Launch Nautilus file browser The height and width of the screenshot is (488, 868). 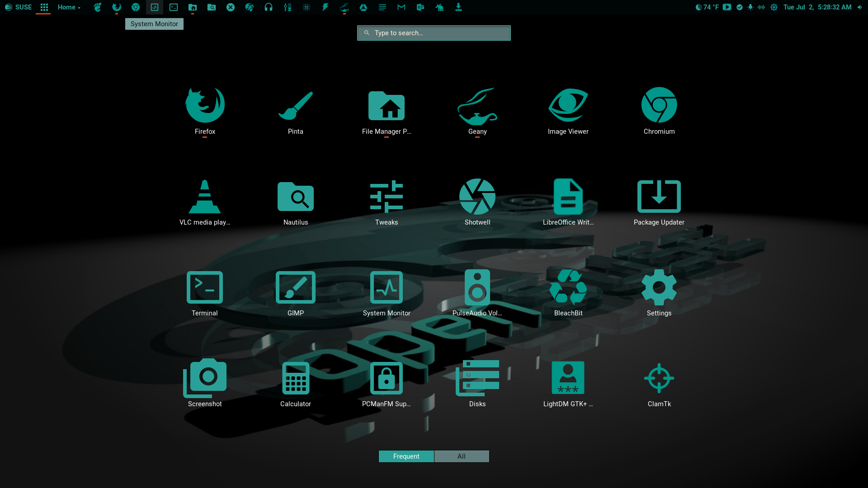coord(296,202)
